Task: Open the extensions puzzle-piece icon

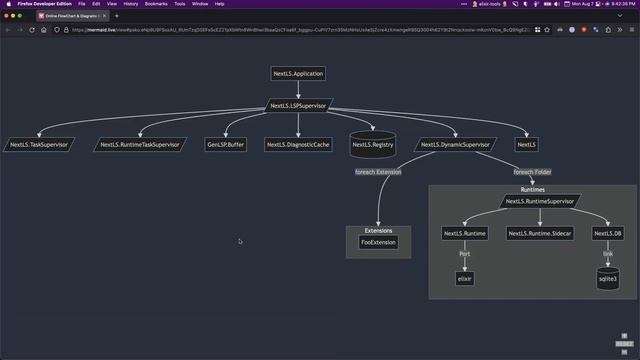Action: (608, 30)
